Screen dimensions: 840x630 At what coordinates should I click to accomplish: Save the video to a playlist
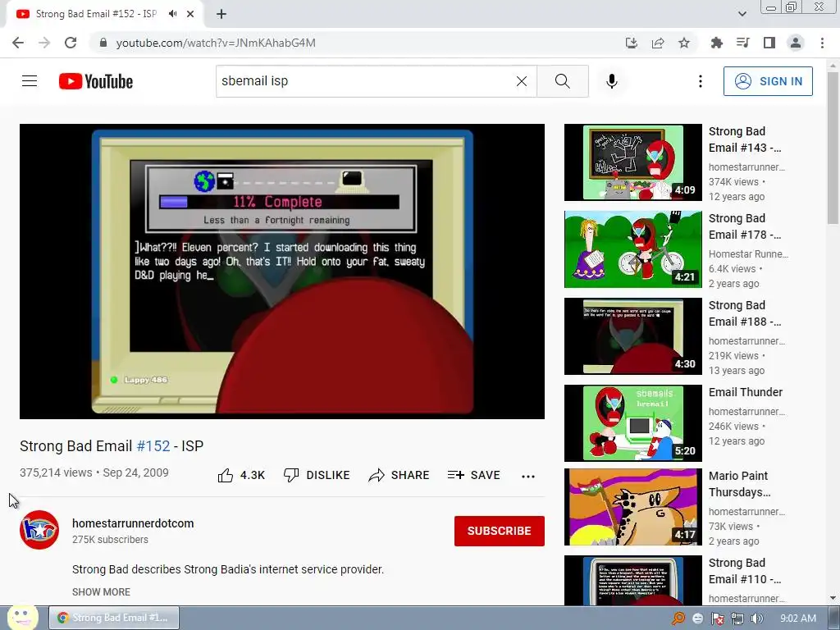coord(474,475)
